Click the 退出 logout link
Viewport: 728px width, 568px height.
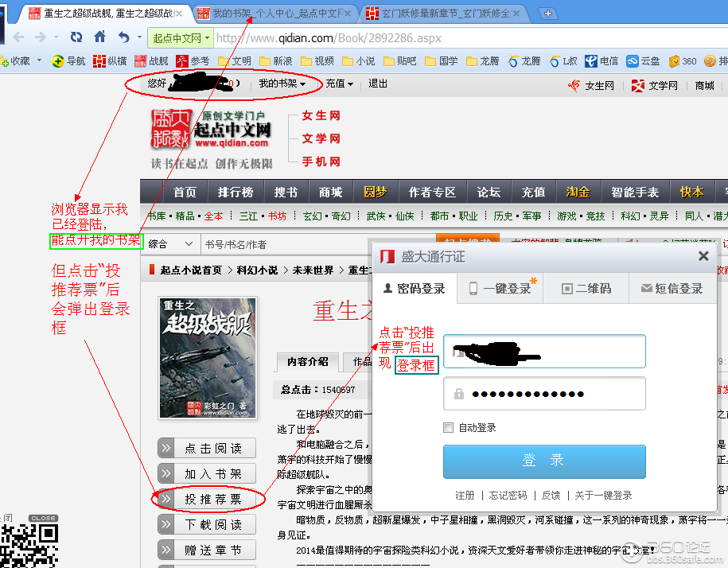point(378,84)
